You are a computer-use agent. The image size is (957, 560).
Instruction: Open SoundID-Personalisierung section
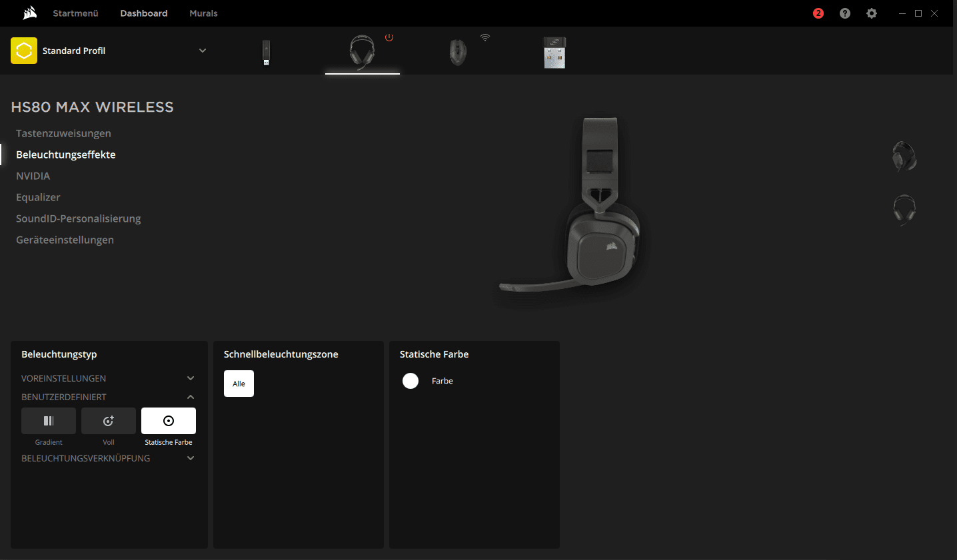pyautogui.click(x=79, y=218)
